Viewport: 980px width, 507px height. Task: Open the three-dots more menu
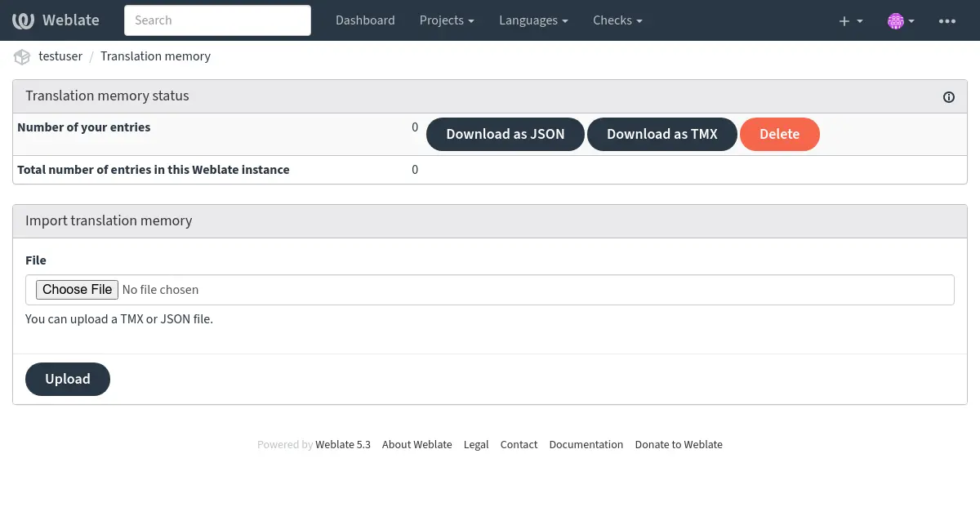click(x=947, y=20)
